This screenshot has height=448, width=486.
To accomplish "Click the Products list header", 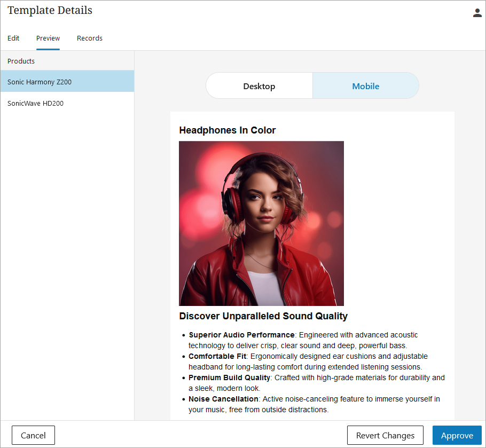I will pyautogui.click(x=21, y=61).
